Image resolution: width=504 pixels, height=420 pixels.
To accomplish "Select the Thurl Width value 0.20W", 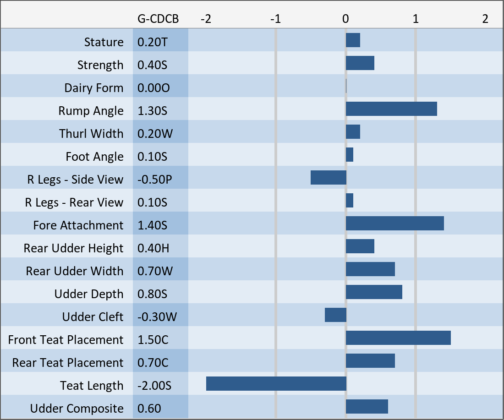I will coord(155,134).
